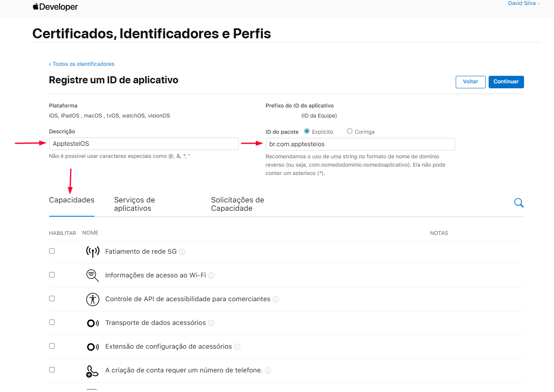Click the accessibility API control icon
This screenshot has width=554, height=392.
click(92, 299)
